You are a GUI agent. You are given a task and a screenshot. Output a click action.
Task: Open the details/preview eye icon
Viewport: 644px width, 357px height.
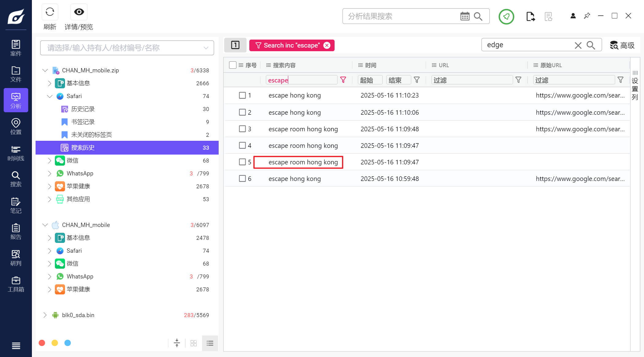tap(79, 12)
